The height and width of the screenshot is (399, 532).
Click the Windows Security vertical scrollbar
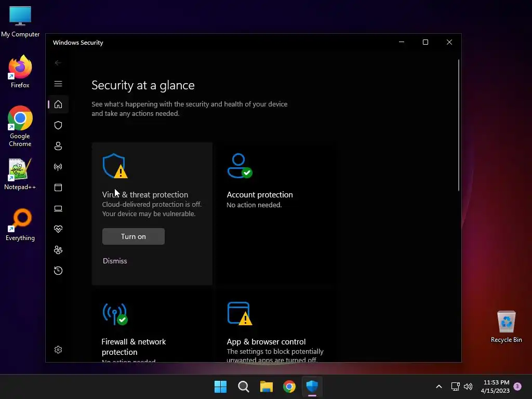(x=459, y=125)
